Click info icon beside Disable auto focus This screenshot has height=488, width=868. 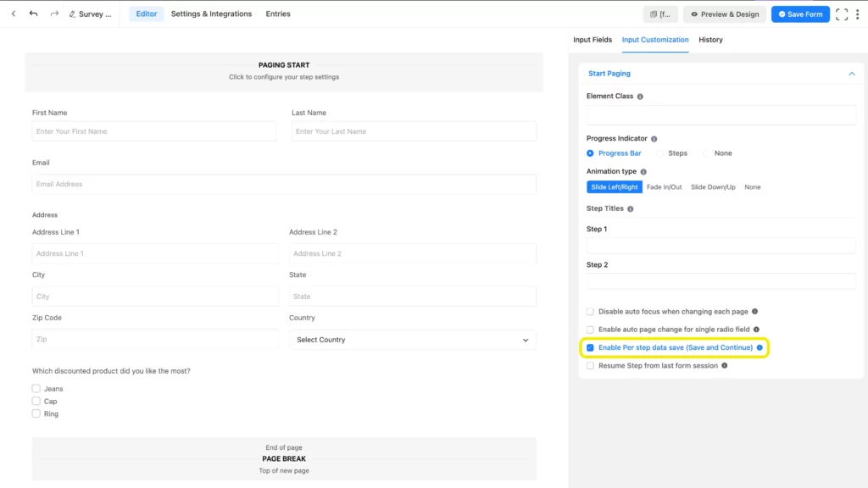[x=754, y=312]
